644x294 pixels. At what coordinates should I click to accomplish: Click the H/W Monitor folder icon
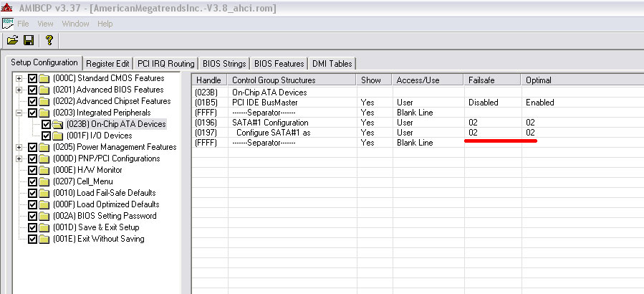[44, 170]
